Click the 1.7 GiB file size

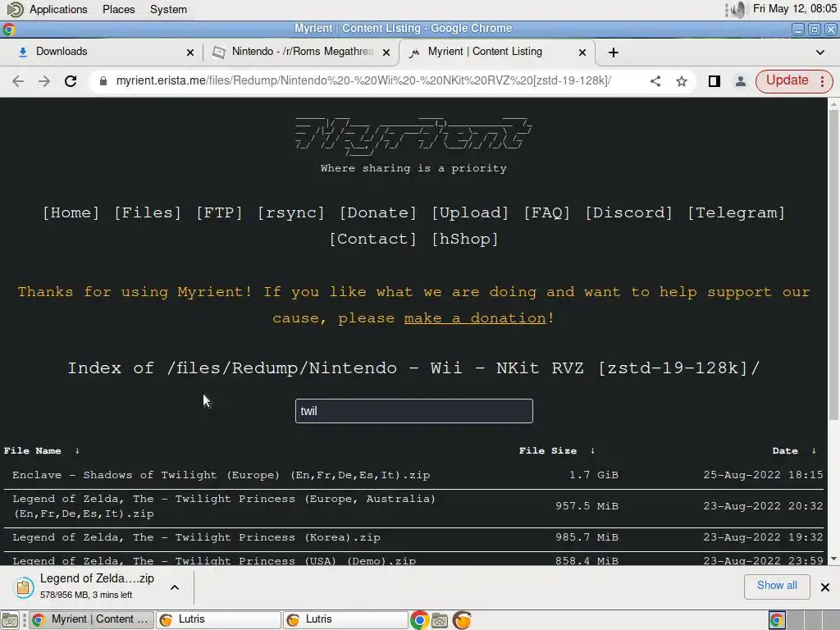click(x=594, y=475)
